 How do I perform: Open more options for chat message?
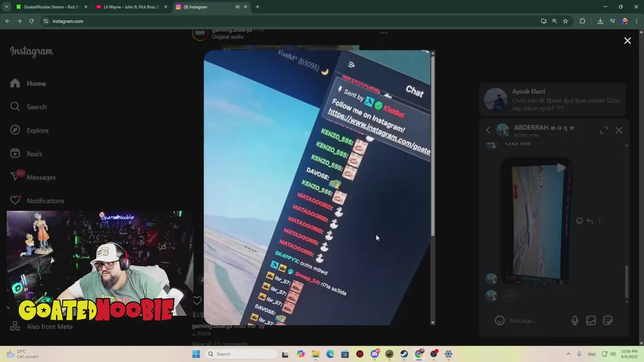(599, 221)
